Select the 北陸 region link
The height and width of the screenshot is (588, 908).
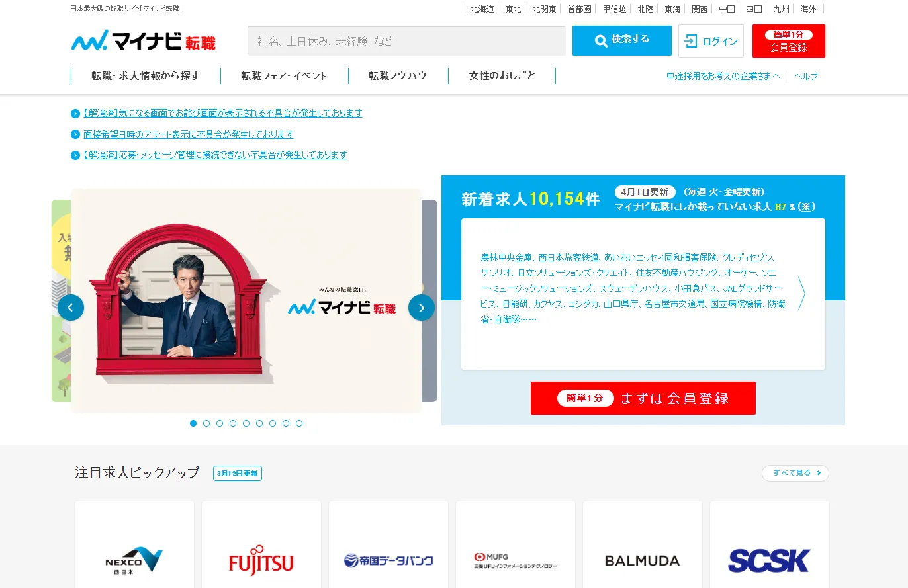(x=645, y=9)
